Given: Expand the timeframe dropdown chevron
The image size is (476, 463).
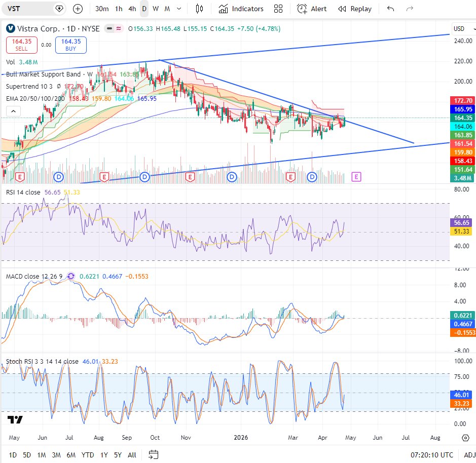Looking at the screenshot, I should coord(179,9).
